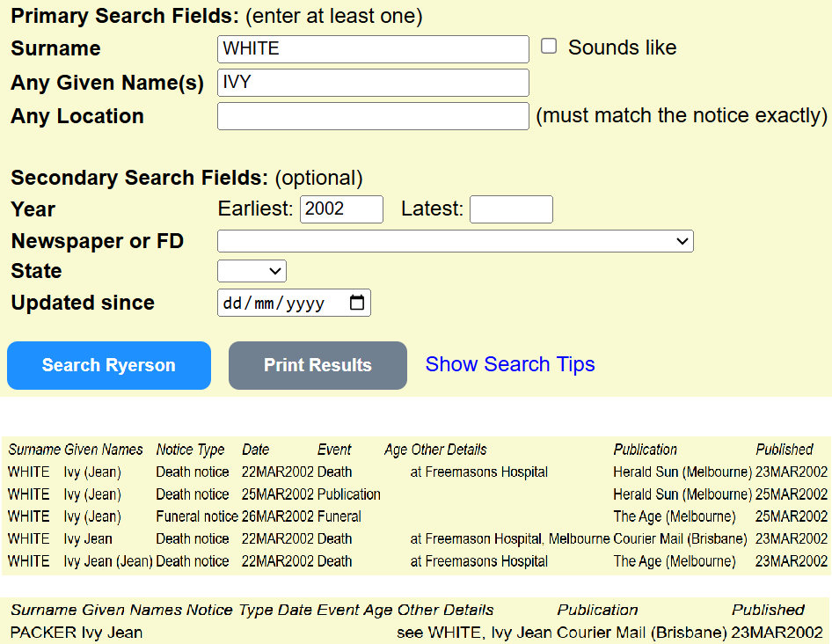Click the Publication event cell
This screenshot has width=832, height=644.
348,494
